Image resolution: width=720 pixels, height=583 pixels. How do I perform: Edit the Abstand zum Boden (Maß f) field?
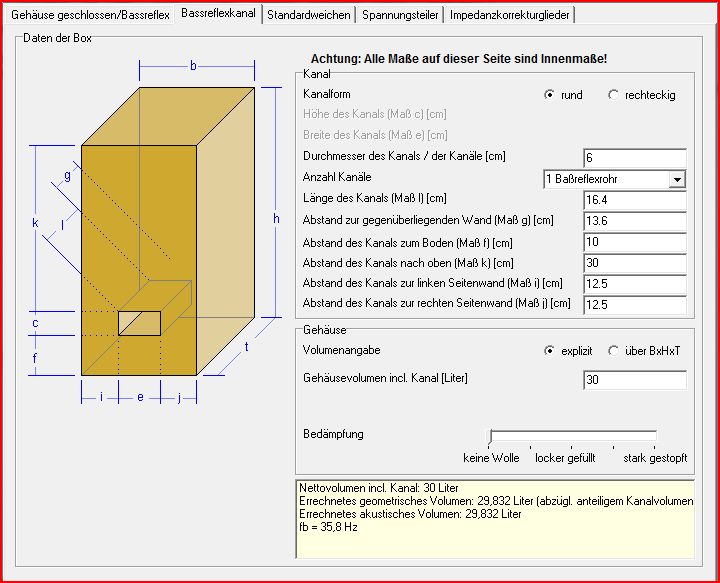click(635, 242)
